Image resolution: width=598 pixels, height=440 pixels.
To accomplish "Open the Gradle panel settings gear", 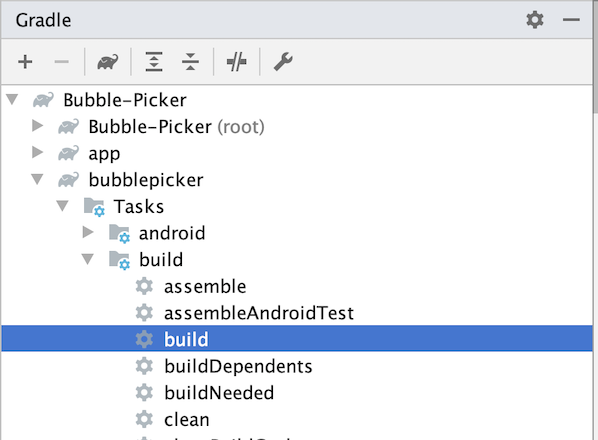I will point(535,19).
